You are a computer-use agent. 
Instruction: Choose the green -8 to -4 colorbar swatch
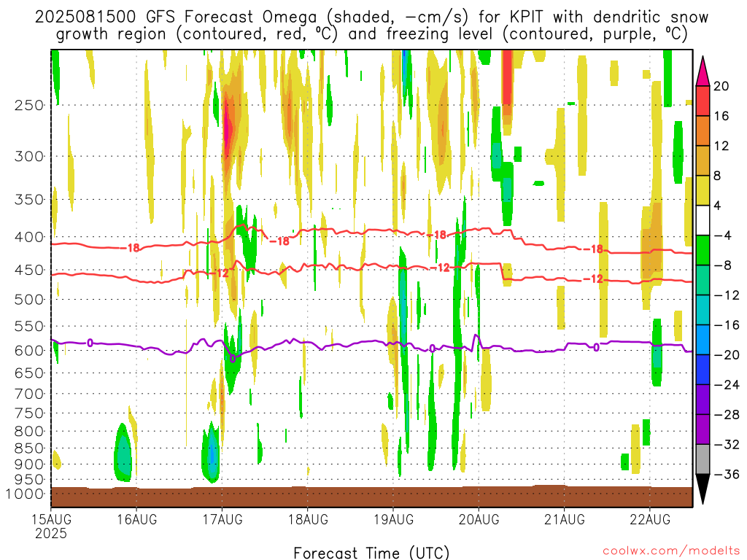703,251
